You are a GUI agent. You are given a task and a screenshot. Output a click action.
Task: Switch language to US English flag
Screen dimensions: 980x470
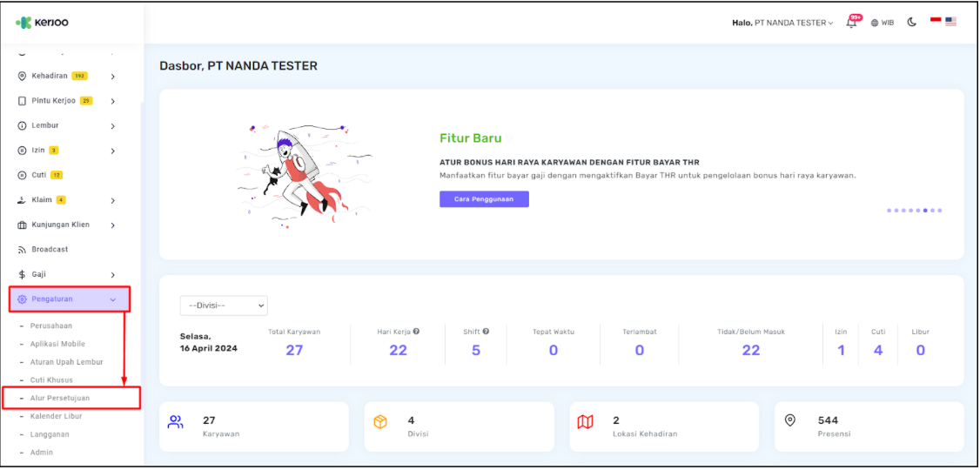[x=950, y=22]
